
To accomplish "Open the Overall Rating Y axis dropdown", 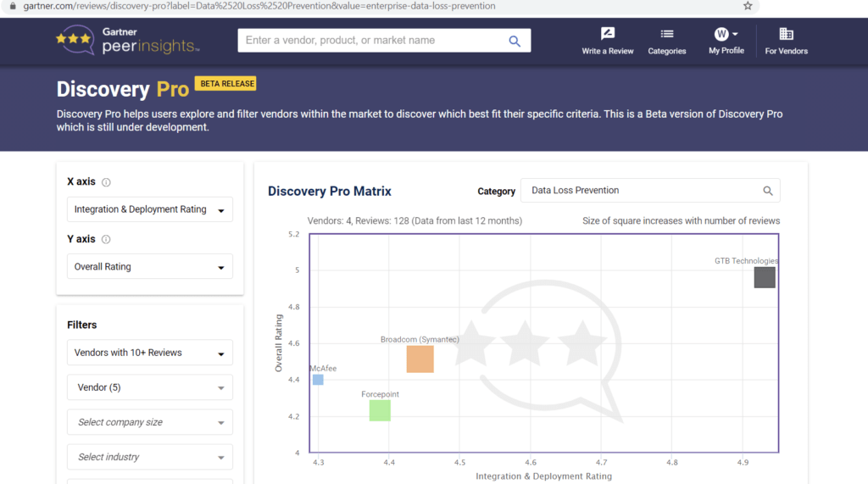I will (149, 266).
